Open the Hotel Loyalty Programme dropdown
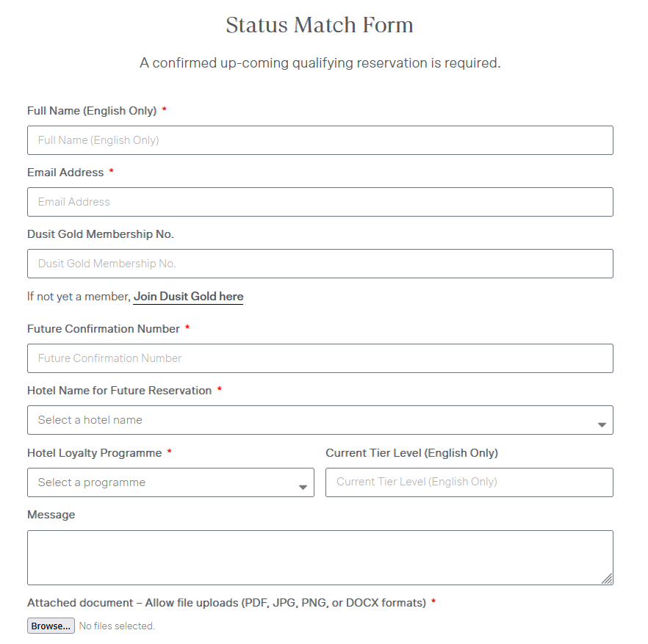This screenshot has width=648, height=644. [170, 482]
